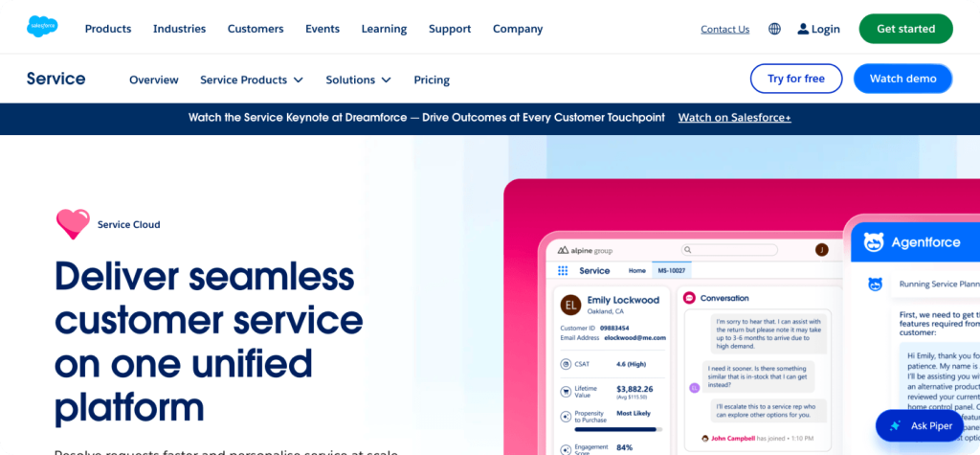
Task: Click the $3,882.26 lifetime value
Action: [x=635, y=389]
